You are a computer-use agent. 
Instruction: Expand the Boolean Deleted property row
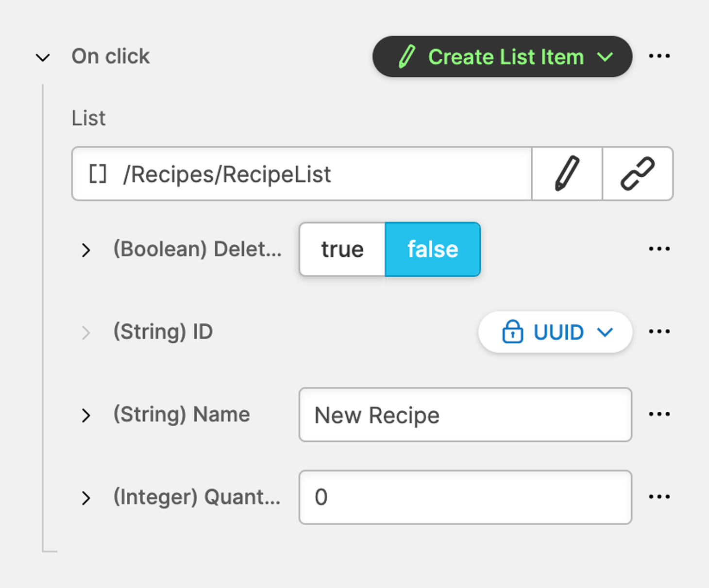click(x=86, y=250)
